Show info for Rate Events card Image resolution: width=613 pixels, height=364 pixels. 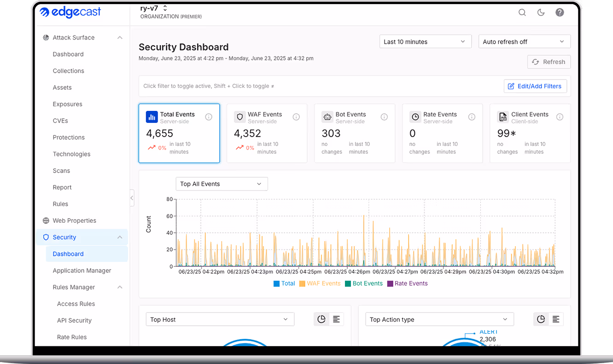tap(472, 117)
